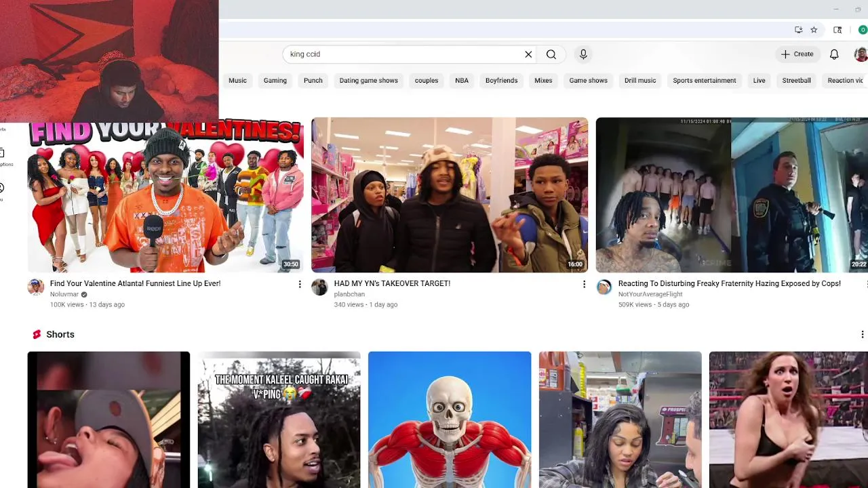Viewport: 868px width, 488px height.
Task: Select the NBA filter chip
Action: (x=462, y=81)
